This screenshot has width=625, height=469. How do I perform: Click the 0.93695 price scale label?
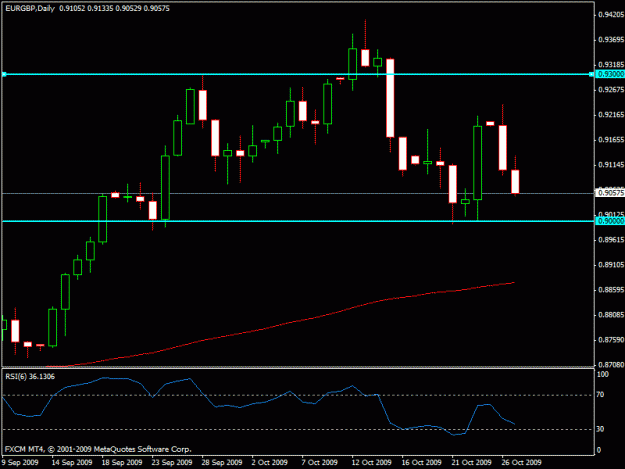611,40
